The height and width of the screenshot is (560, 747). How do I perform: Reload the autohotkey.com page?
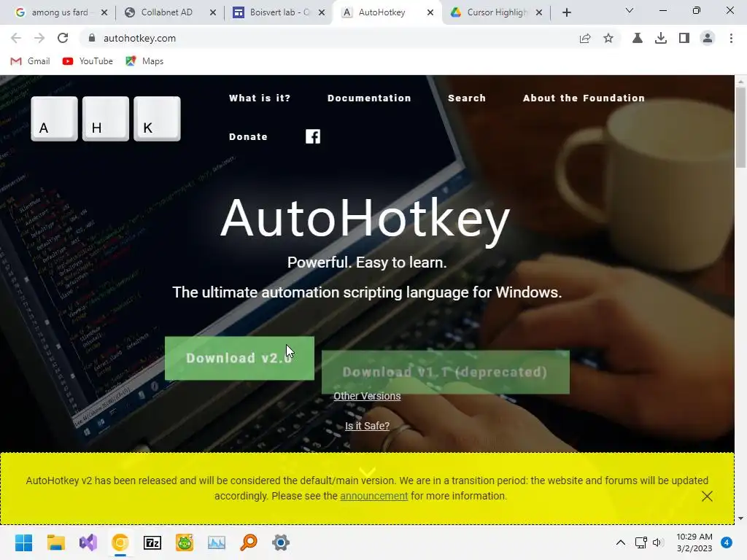click(x=63, y=38)
